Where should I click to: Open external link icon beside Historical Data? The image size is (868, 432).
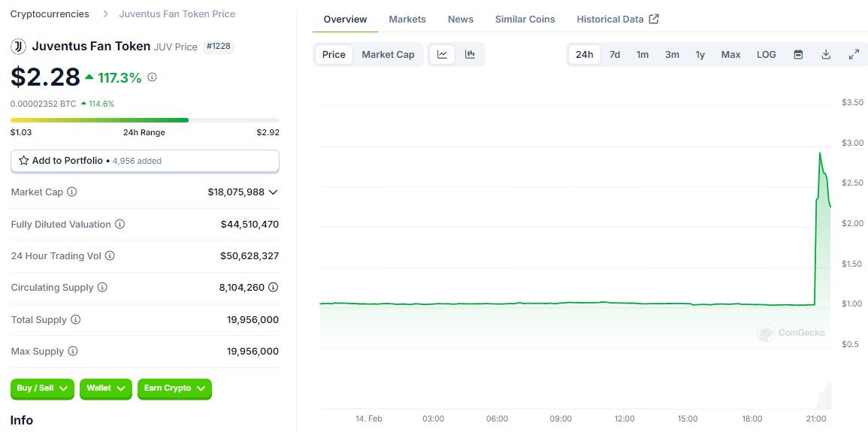pyautogui.click(x=654, y=19)
